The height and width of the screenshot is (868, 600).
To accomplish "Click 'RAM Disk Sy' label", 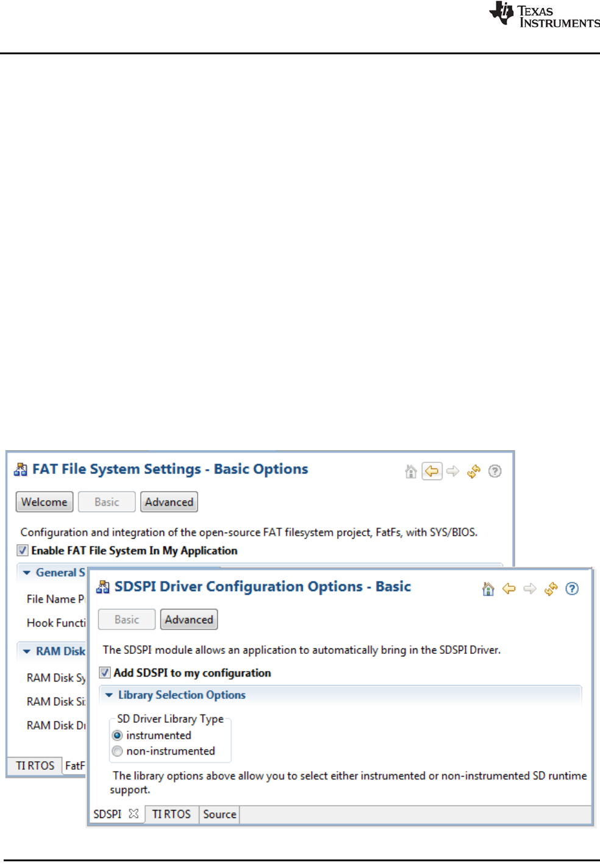I will pyautogui.click(x=56, y=678).
